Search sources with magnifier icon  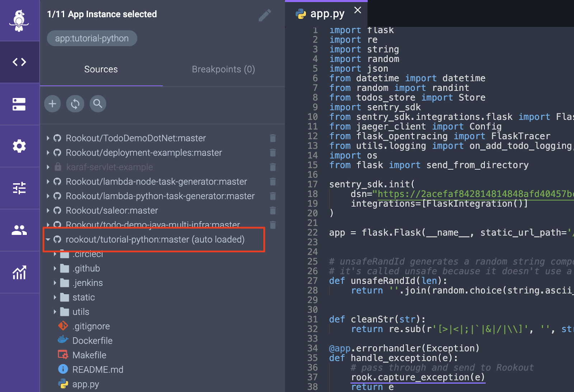98,104
